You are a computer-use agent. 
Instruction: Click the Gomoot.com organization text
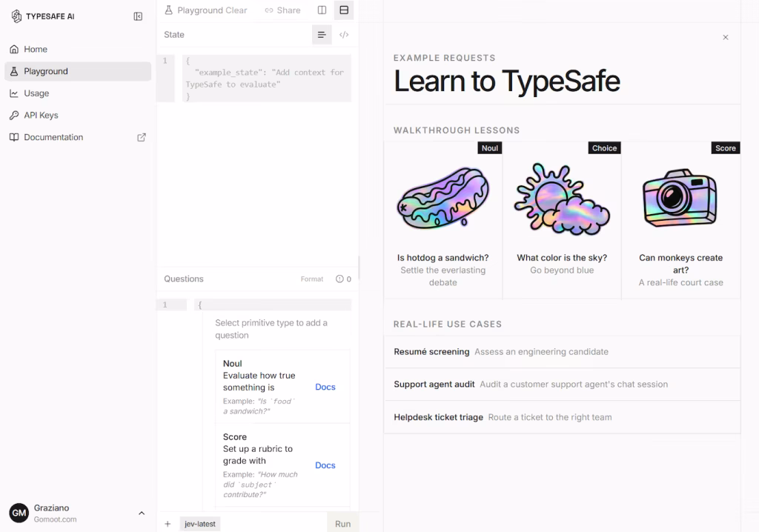[x=55, y=519]
